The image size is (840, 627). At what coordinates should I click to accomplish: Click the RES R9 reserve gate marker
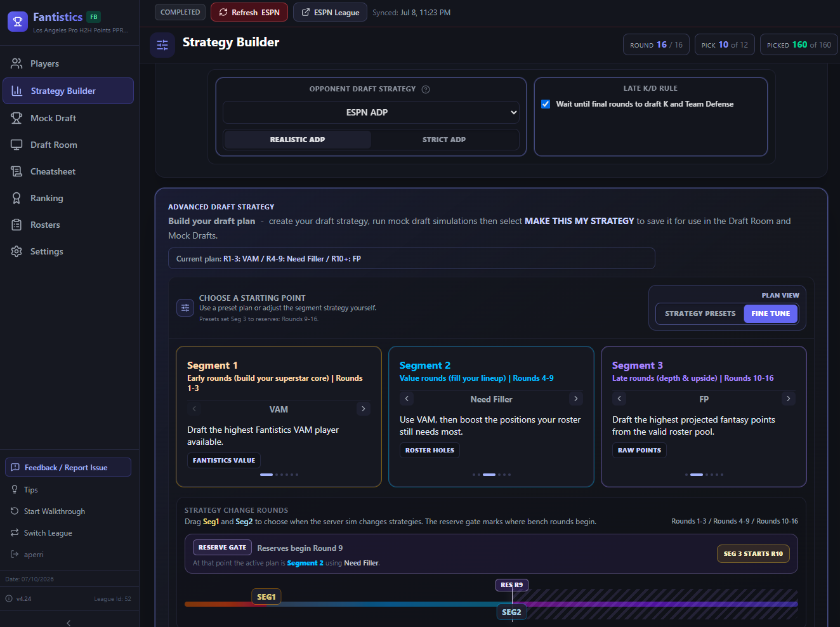click(512, 584)
